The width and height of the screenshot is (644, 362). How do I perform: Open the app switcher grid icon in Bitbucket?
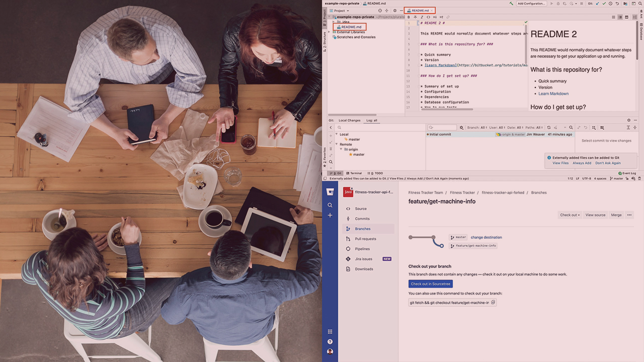[x=330, y=331]
